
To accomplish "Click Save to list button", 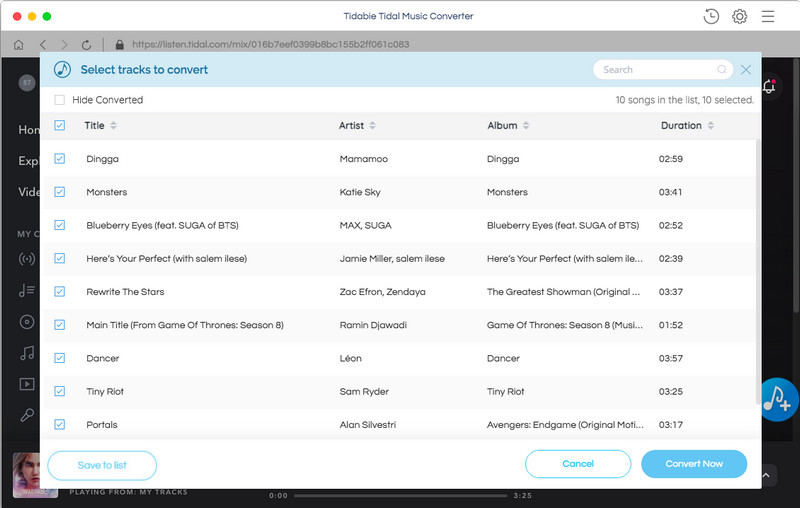I will coord(102,465).
